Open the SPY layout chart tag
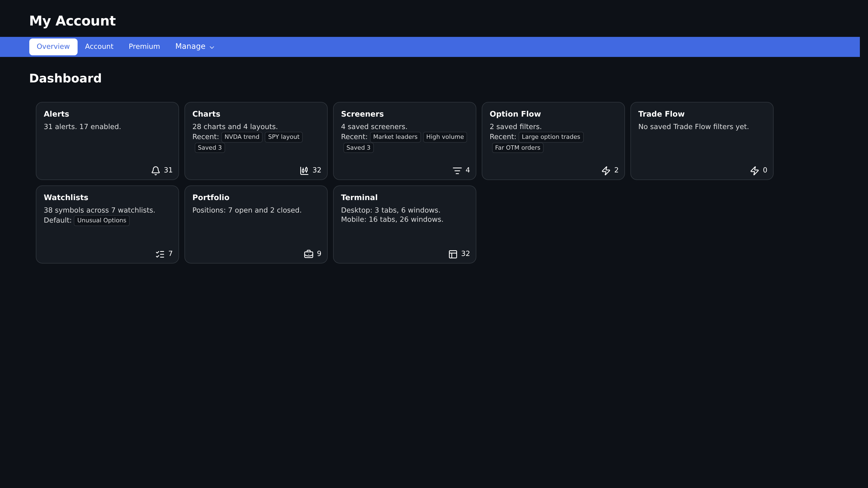868x488 pixels. (284, 137)
